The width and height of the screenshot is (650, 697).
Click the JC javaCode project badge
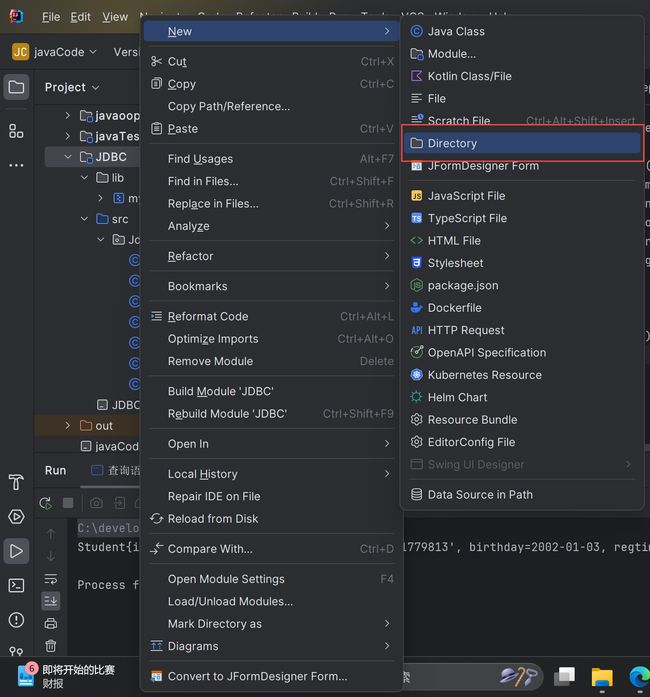click(20, 52)
